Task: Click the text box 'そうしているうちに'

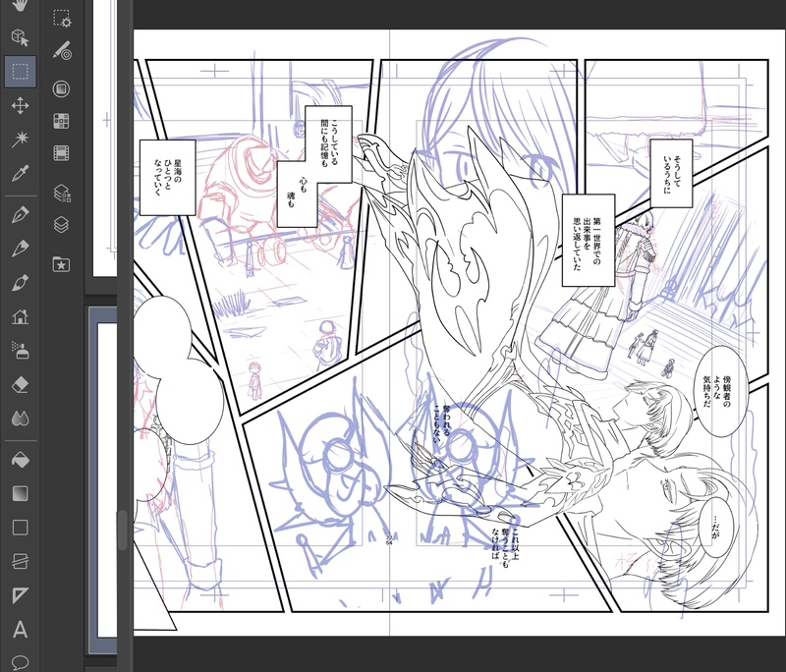Action: click(x=671, y=173)
